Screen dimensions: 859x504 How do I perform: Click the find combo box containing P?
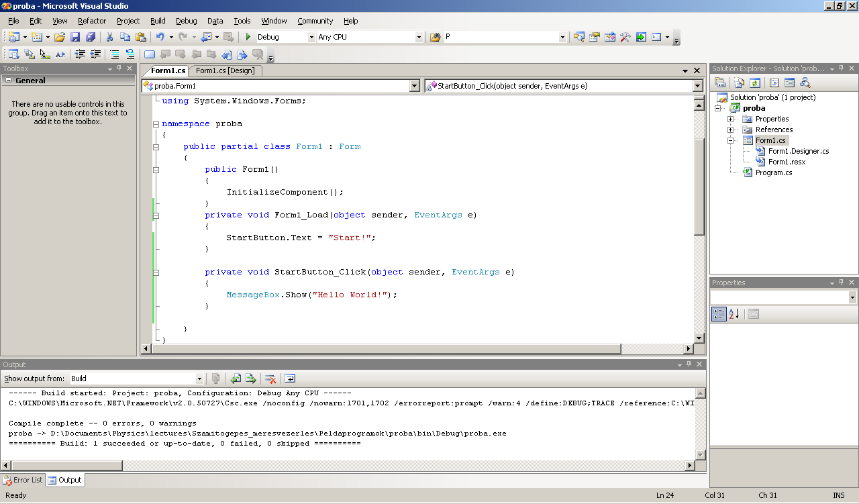pyautogui.click(x=505, y=38)
